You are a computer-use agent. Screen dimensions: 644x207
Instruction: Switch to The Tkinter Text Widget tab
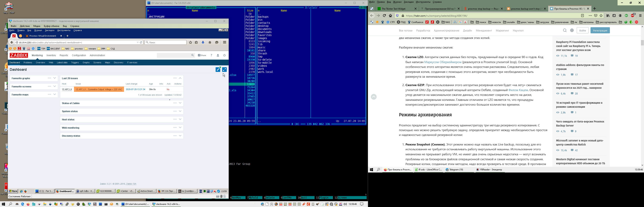pyautogui.click(x=397, y=9)
